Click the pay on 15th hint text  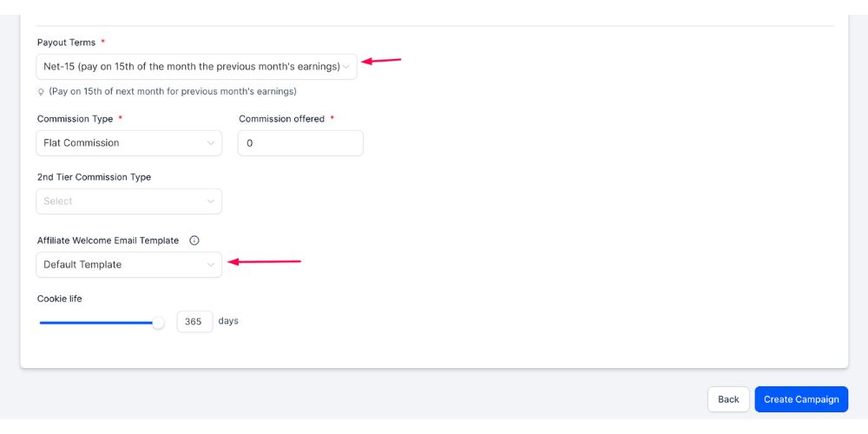(x=173, y=92)
